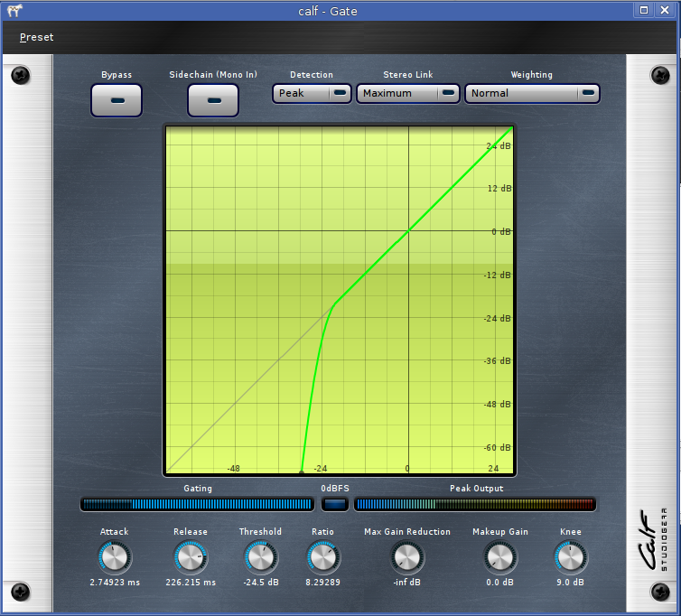Click the Peak Output label

coord(477,489)
